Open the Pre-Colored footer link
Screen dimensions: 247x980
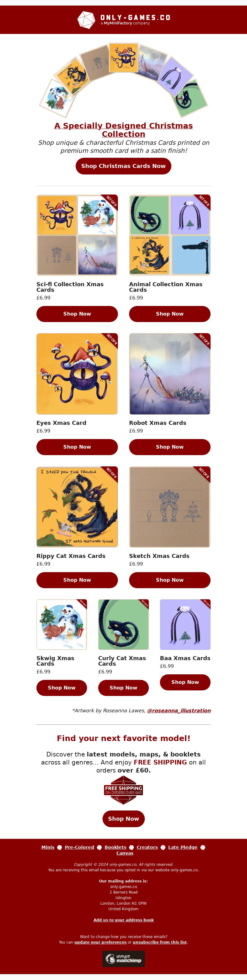click(79, 847)
